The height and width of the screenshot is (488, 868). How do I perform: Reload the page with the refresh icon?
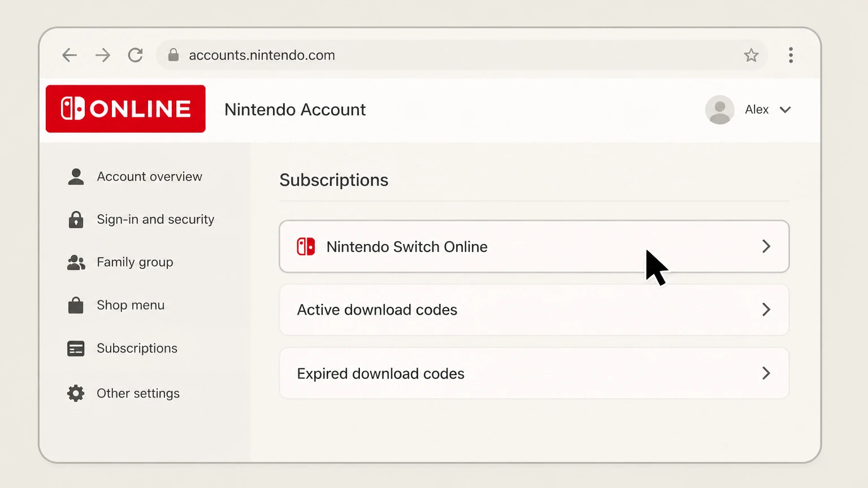click(x=136, y=55)
